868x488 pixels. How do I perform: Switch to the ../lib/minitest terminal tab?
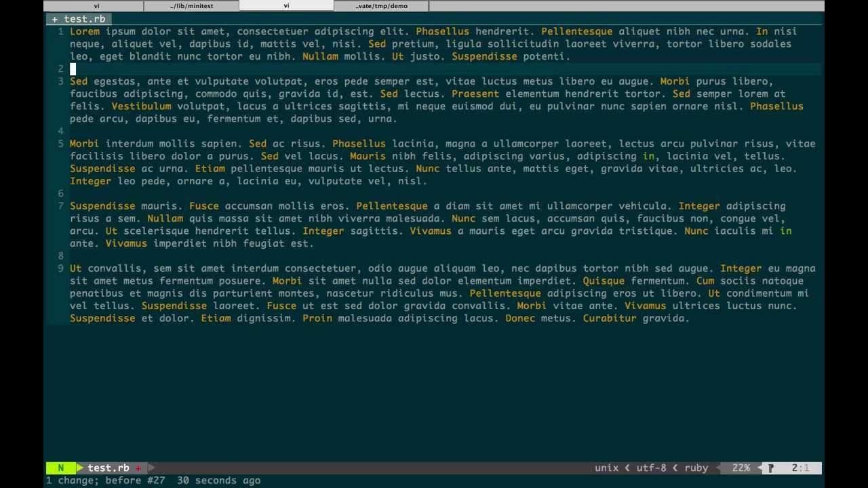point(191,5)
